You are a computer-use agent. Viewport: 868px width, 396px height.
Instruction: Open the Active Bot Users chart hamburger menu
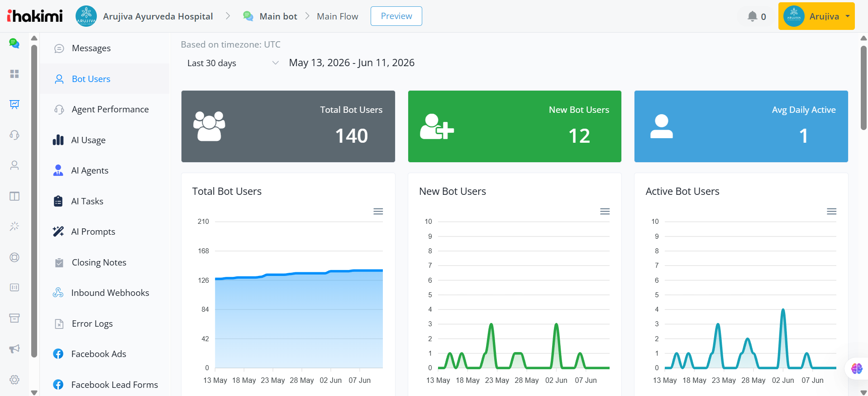(832, 212)
